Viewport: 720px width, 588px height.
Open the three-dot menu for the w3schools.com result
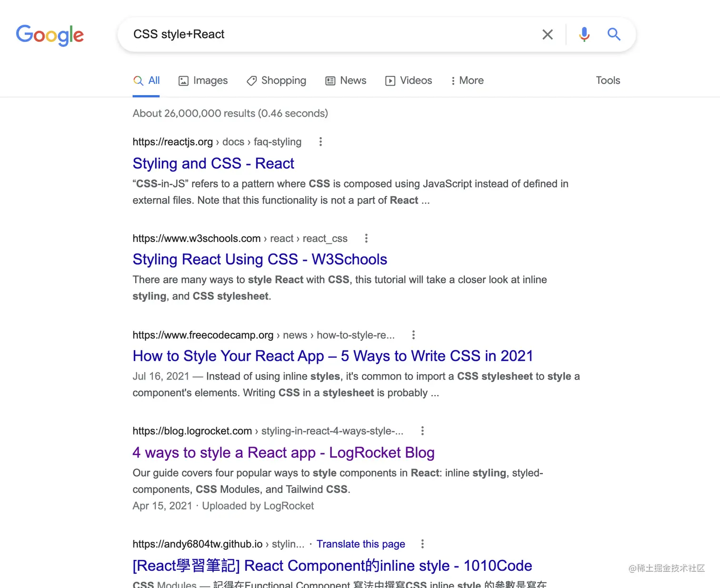pos(366,238)
